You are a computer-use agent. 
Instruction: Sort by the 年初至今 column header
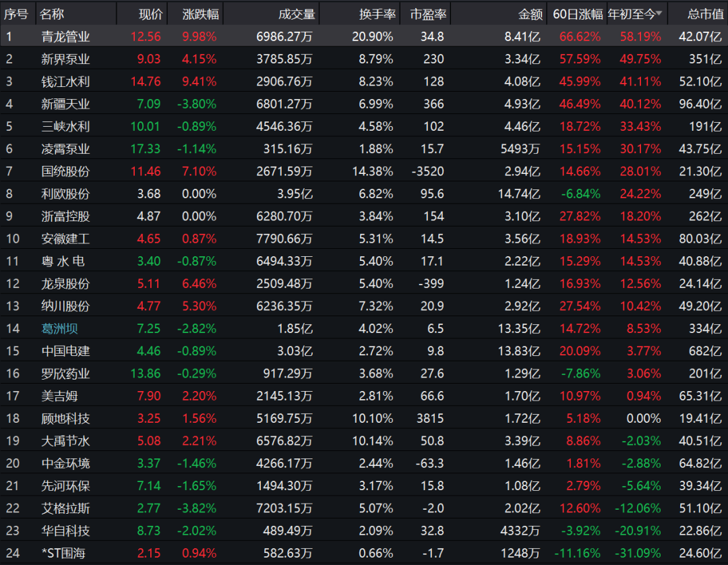pos(635,14)
